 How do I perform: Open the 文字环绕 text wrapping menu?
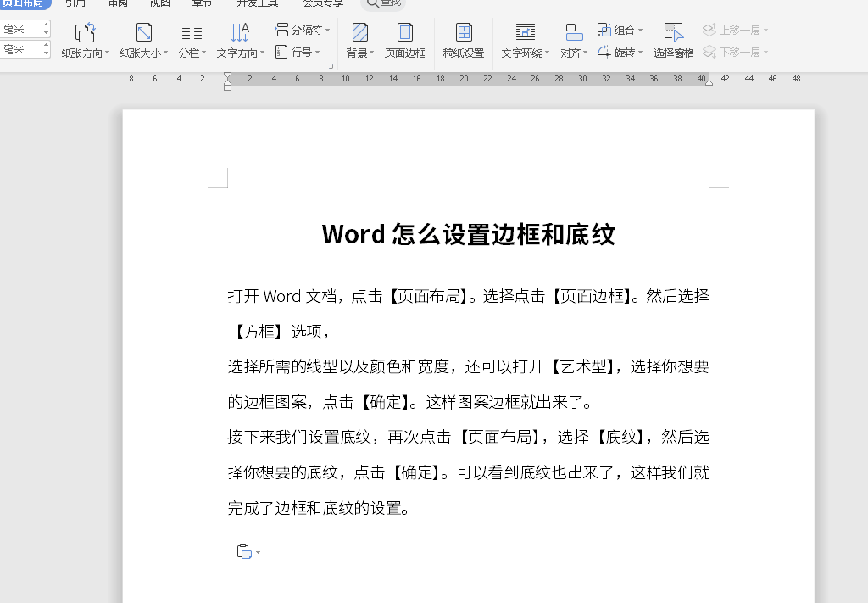coord(525,41)
